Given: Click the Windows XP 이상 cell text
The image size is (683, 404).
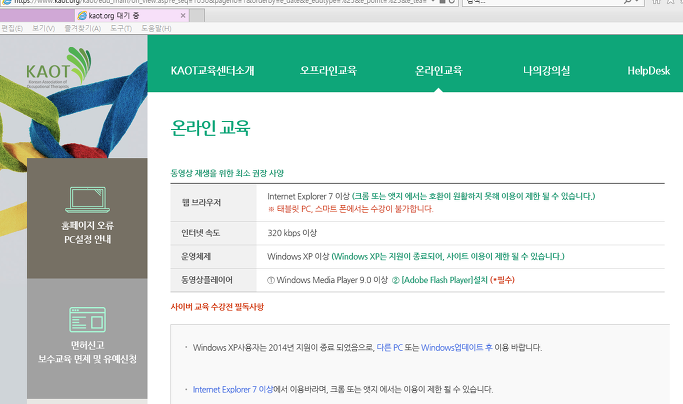Looking at the screenshot, I should pos(298,257).
